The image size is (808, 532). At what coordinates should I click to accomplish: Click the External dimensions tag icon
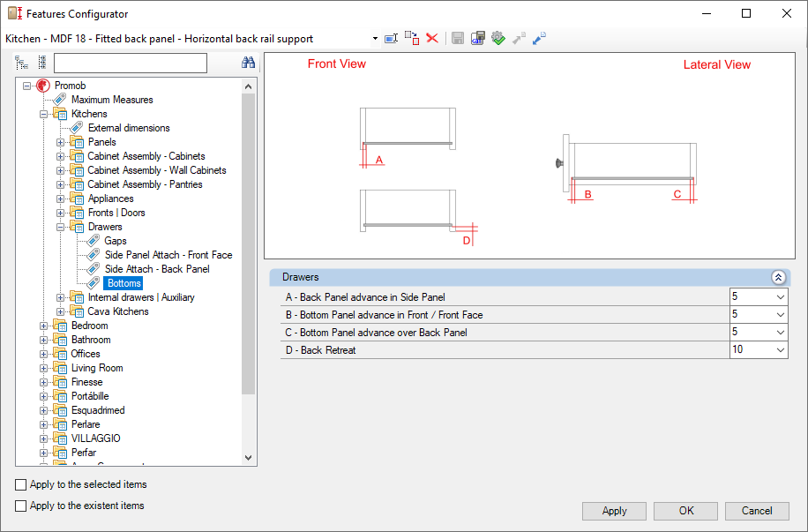[x=76, y=128]
